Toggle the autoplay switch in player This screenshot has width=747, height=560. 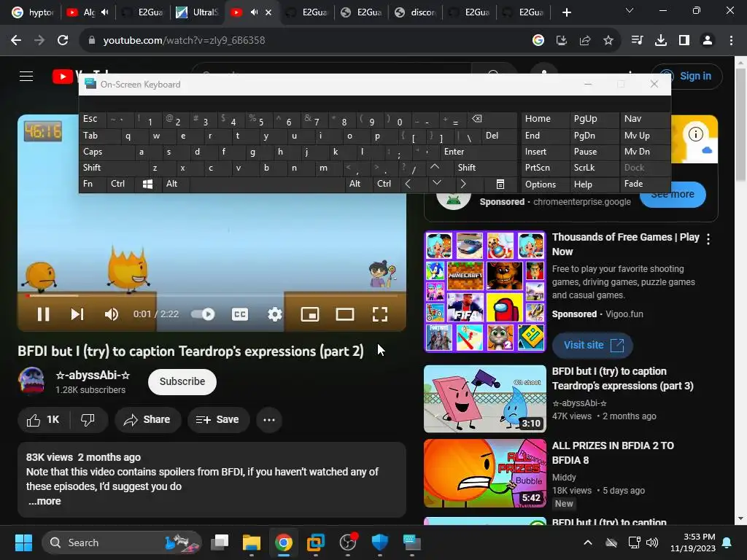coord(203,314)
